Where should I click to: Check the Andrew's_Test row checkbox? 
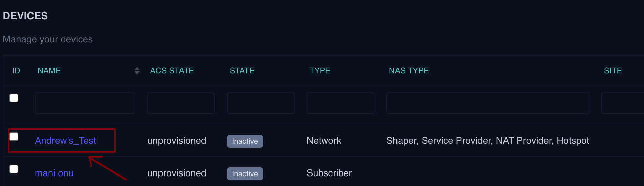click(14, 137)
